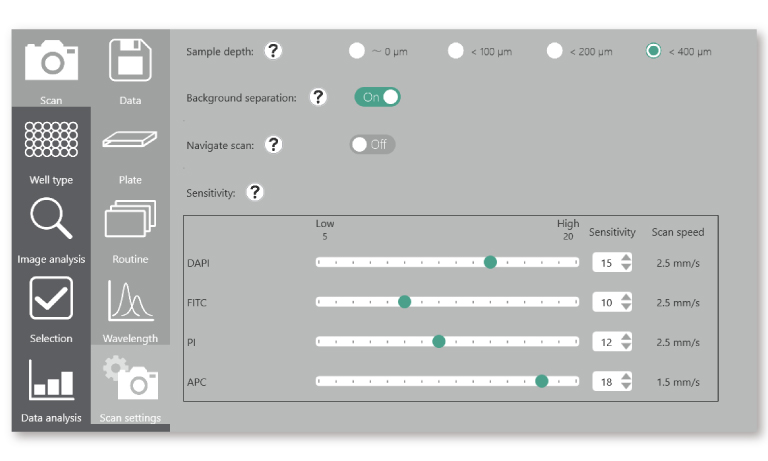This screenshot has height=461, width=768.
Task: Open Image analysis magnifier icon
Action: [51, 221]
